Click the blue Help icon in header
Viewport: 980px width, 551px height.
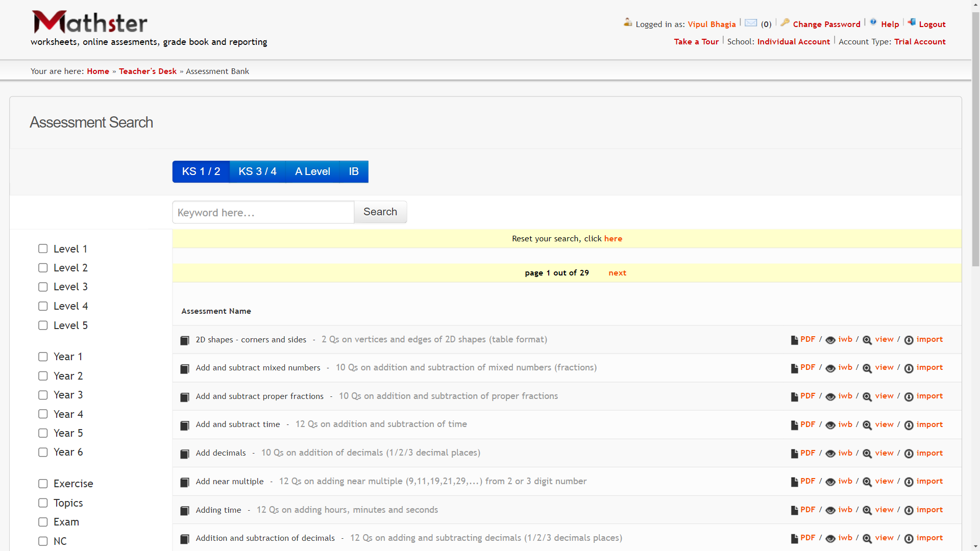873,22
